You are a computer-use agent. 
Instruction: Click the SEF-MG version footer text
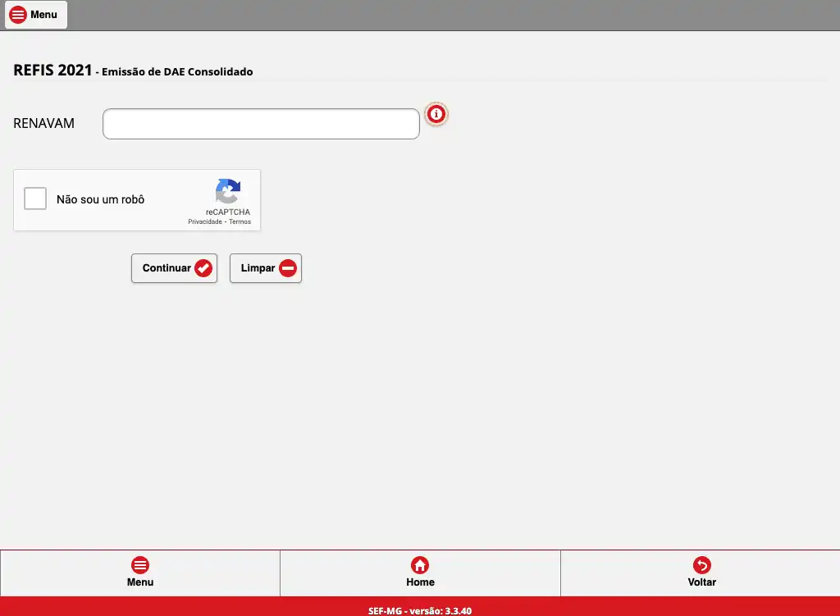(x=420, y=610)
